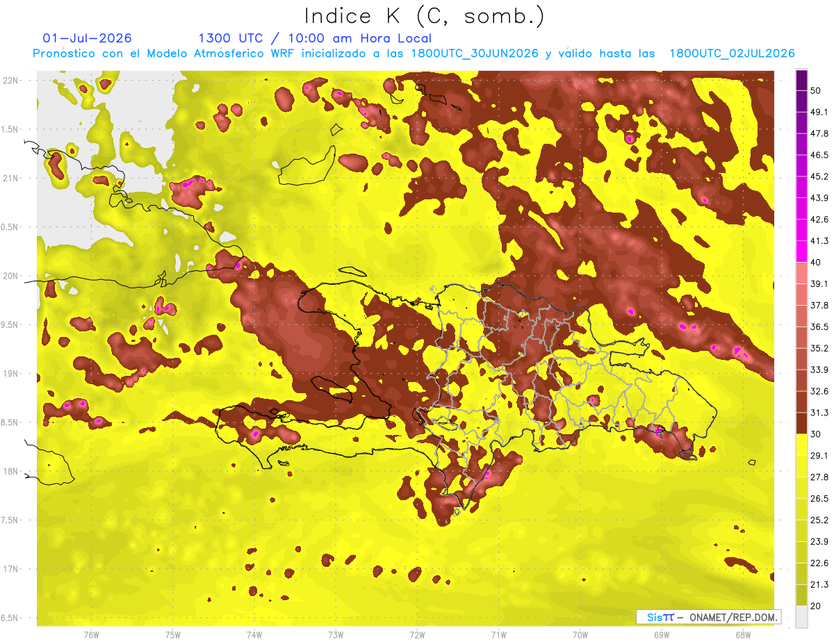Click the colorbar value "42.6"
Viewport: 834px width, 644px height.
tap(819, 220)
